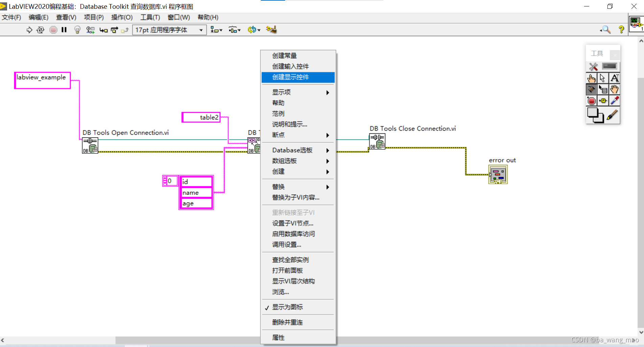This screenshot has height=347, width=644.
Task: Open the application font dropdown
Action: pos(201,30)
